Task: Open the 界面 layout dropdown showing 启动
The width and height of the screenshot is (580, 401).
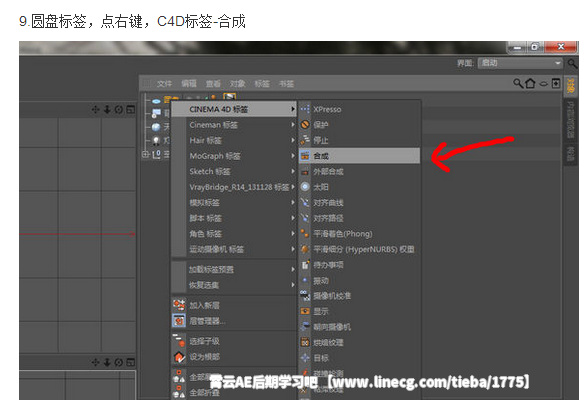Action: point(520,63)
